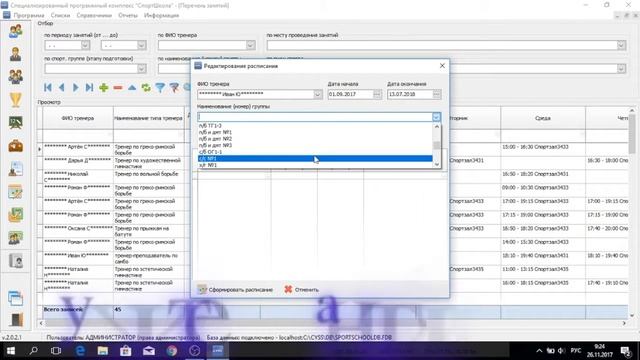Open start date calendar picker button
The image size is (640, 360).
point(377,95)
